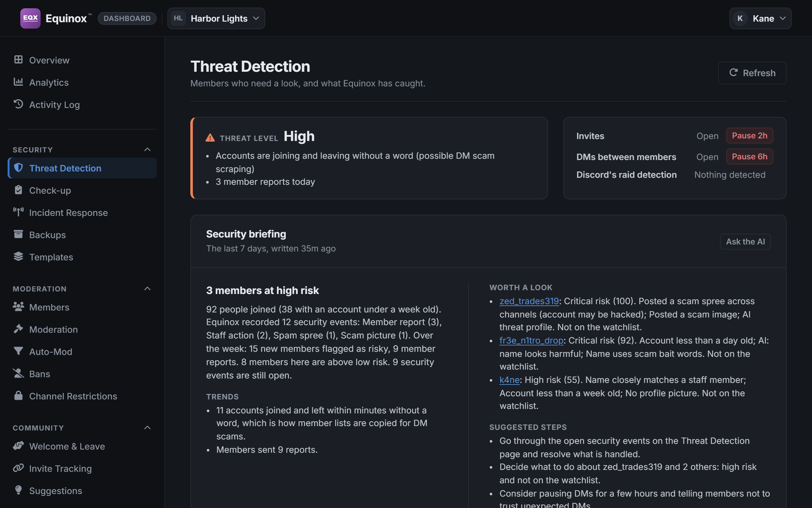Click the DASHBOARD badge
The width and height of the screenshot is (812, 508).
[x=127, y=18]
